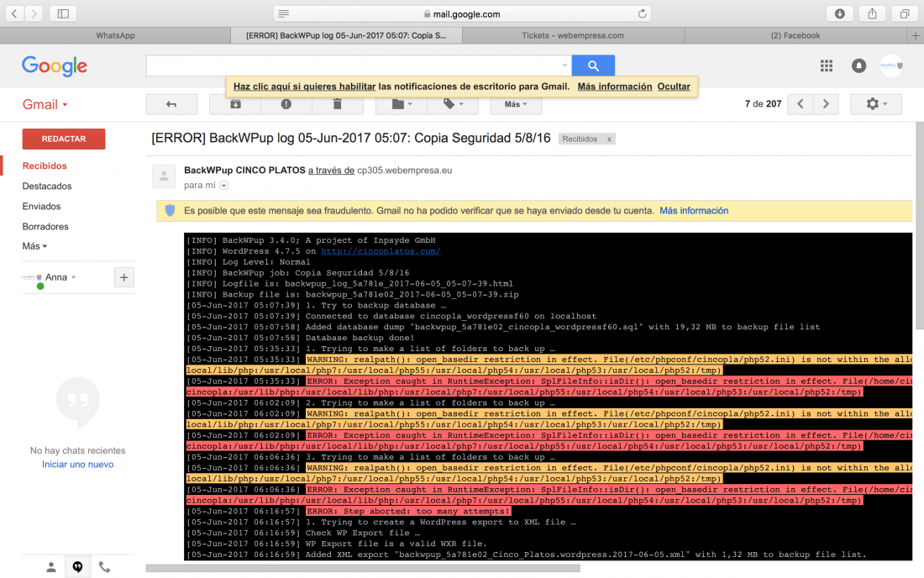Click the horizontal scrollbar under the log
The height and width of the screenshot is (578, 924).
363,569
